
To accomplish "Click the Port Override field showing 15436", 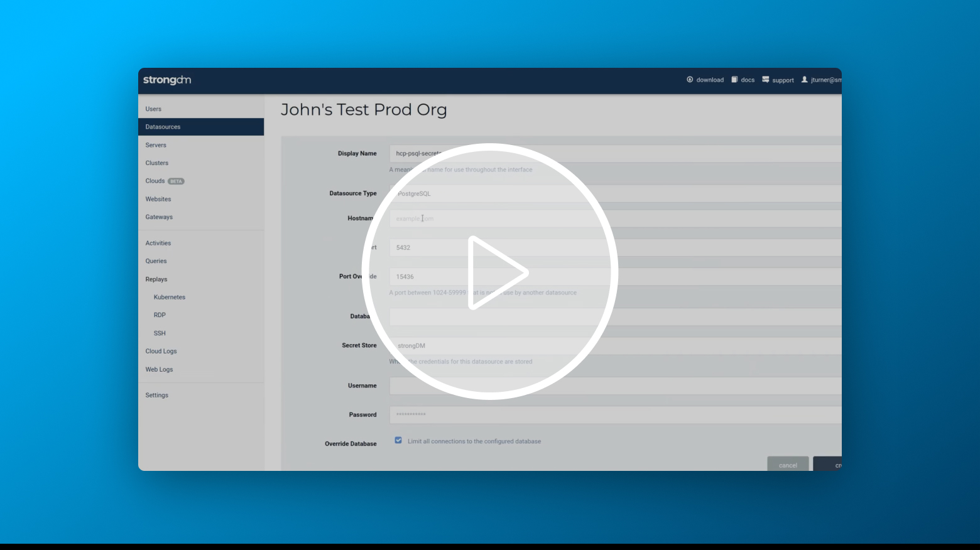I will coord(616,276).
